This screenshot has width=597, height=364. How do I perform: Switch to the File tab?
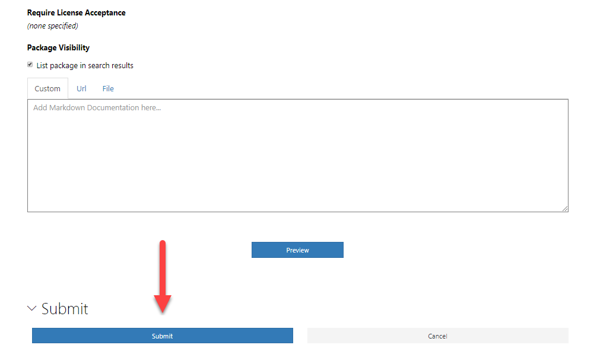108,88
